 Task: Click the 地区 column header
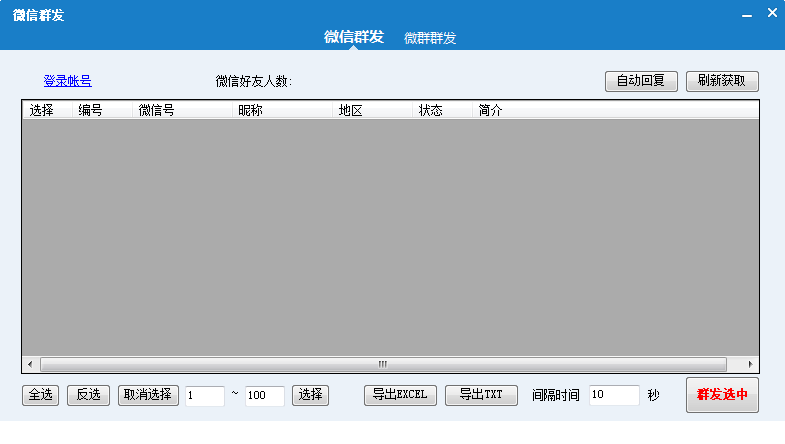click(x=372, y=110)
